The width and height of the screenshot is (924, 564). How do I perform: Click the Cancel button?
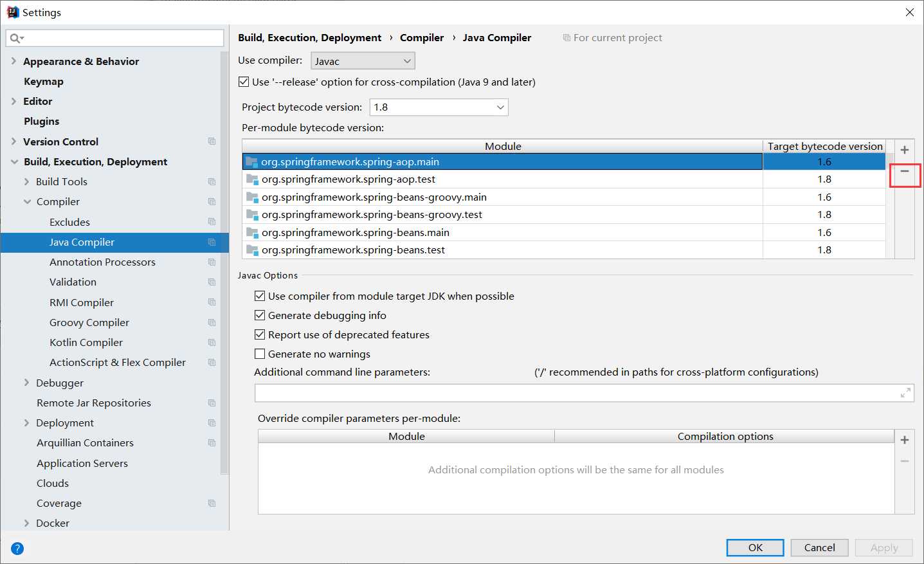(819, 547)
